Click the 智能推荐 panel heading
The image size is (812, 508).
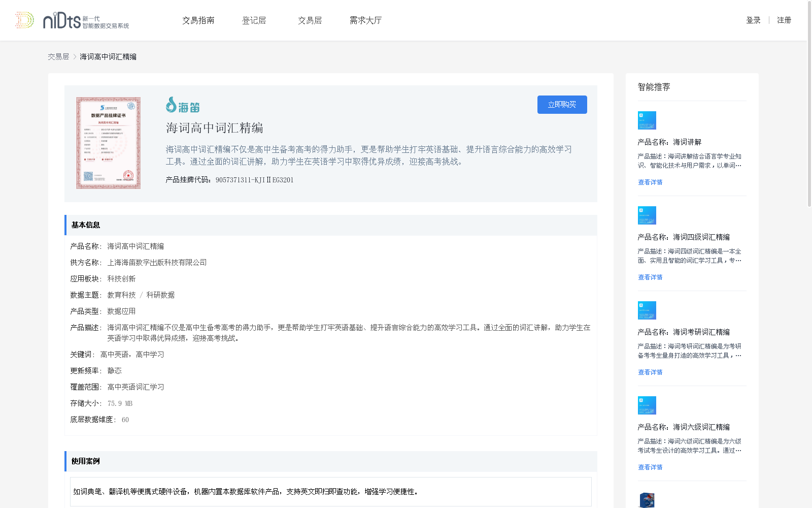point(654,87)
